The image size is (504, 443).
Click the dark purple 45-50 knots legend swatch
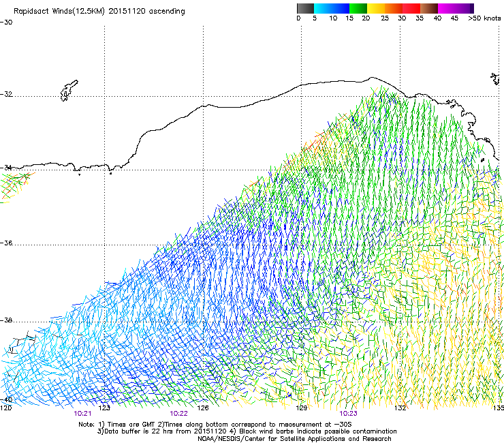click(x=464, y=8)
